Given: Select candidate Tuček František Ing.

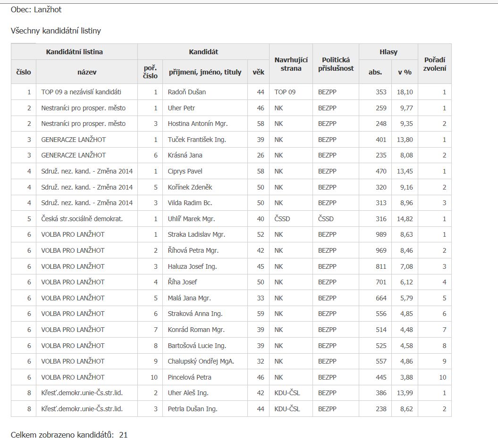Looking at the screenshot, I should click(x=197, y=140).
